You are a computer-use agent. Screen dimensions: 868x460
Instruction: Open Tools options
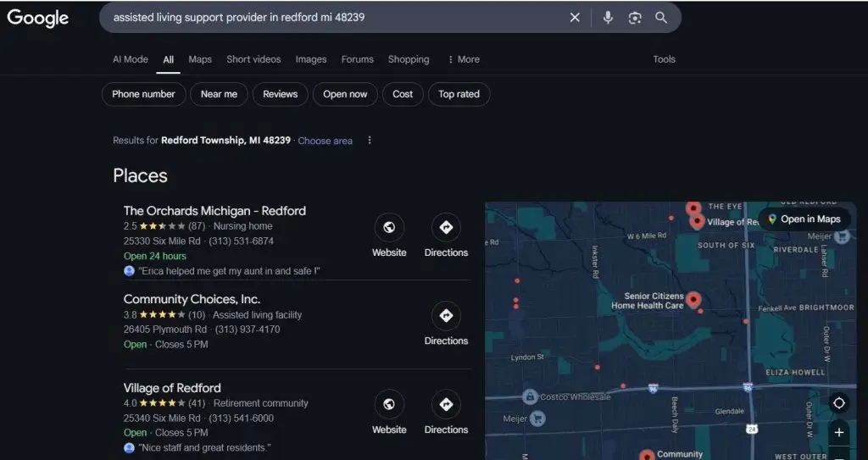pos(664,59)
